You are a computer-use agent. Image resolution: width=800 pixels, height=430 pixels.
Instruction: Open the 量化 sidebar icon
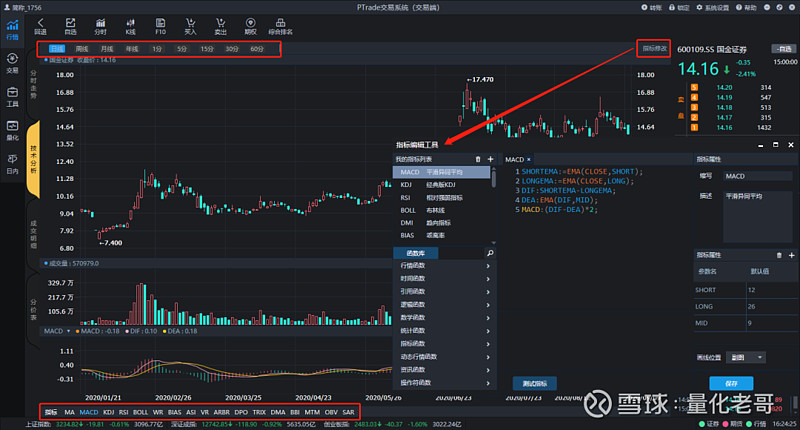point(12,129)
